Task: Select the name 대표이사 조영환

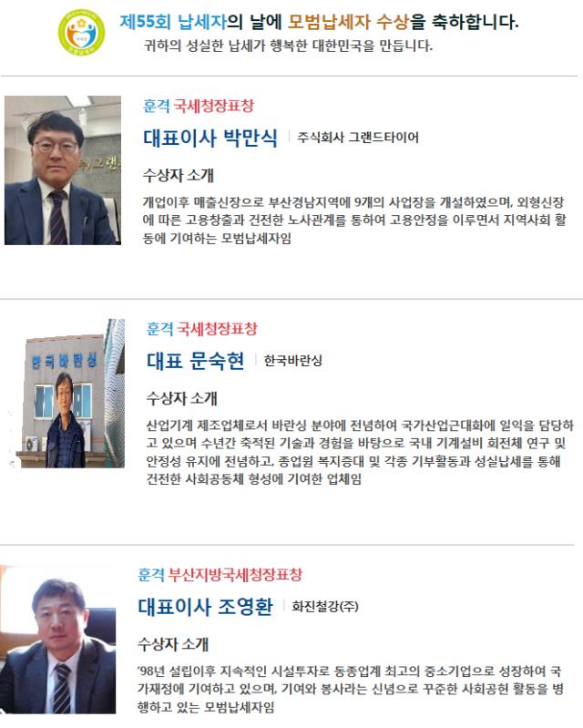Action: [206, 606]
